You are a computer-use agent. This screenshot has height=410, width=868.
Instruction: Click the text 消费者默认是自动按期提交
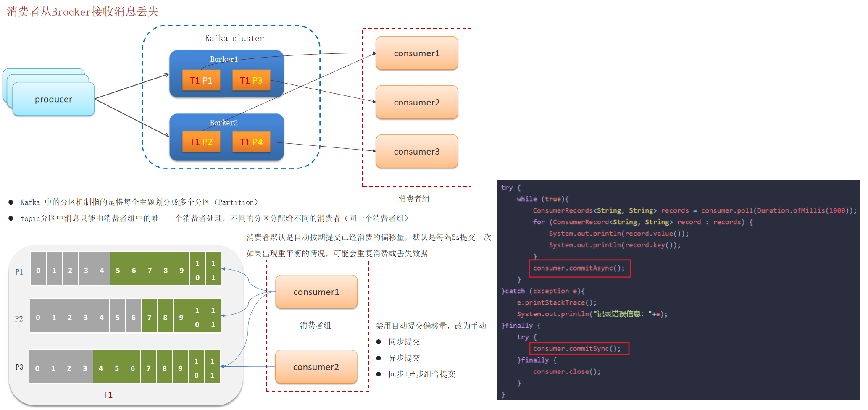[x=368, y=237]
